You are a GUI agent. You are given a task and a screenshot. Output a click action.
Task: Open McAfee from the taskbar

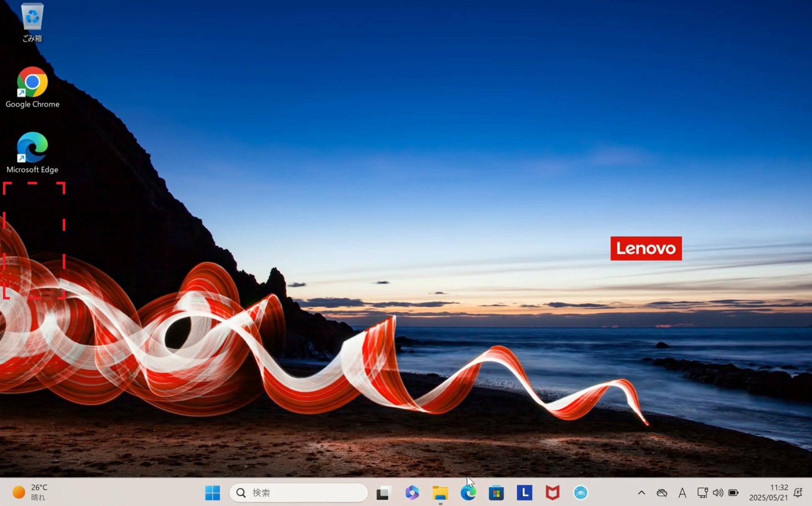pyautogui.click(x=552, y=492)
